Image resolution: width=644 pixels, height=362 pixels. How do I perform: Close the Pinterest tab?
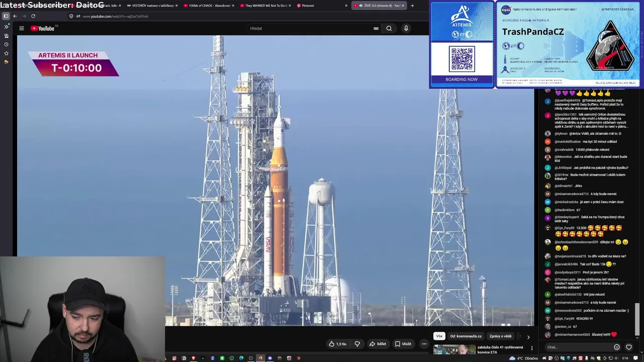click(346, 6)
